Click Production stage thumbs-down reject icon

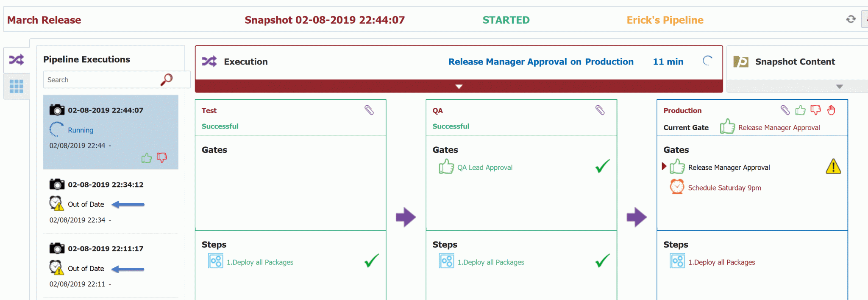[x=815, y=110]
